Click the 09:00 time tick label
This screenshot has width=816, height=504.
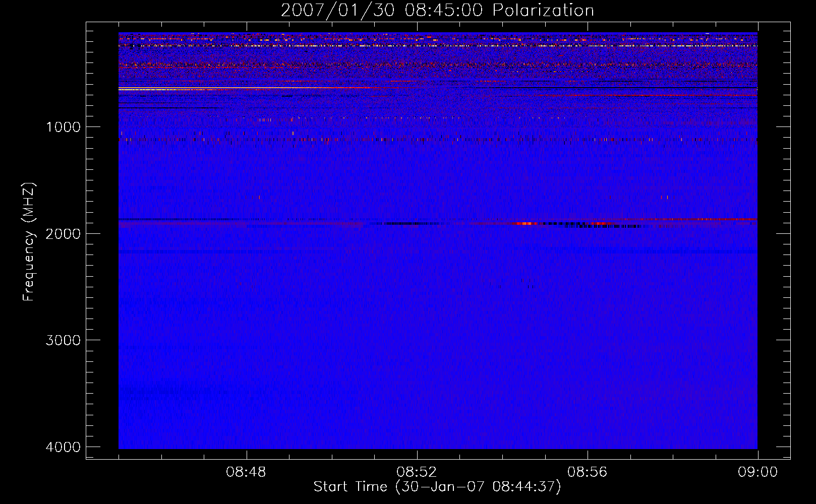tap(757, 472)
